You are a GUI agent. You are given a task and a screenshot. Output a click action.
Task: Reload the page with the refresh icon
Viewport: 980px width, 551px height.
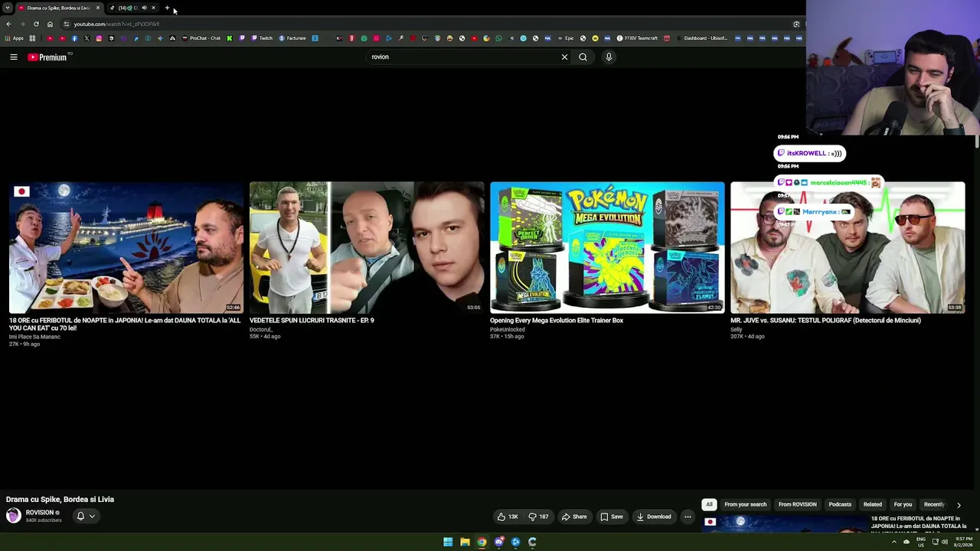click(x=36, y=24)
